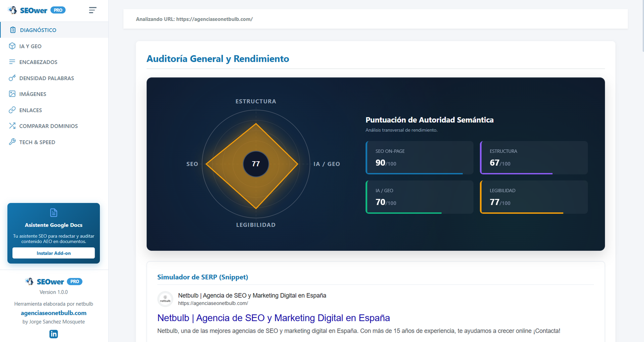644x342 pixels.
Task: Click the blue SEO ON-PAGE progress bar
Action: tap(415, 174)
